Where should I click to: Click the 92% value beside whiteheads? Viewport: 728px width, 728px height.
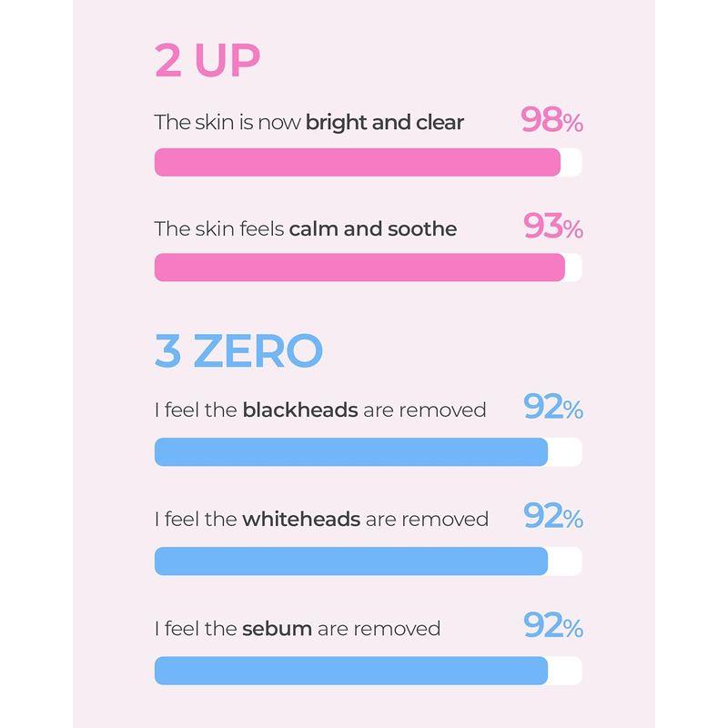552,518
